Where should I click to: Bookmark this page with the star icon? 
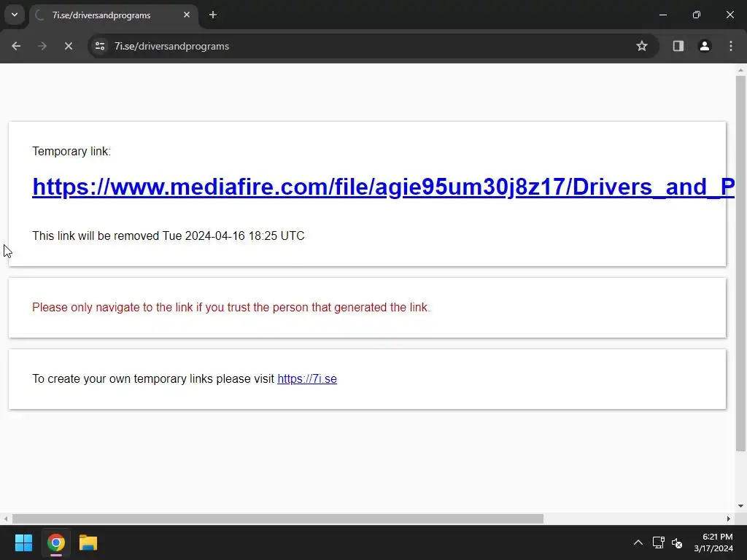pyautogui.click(x=642, y=46)
